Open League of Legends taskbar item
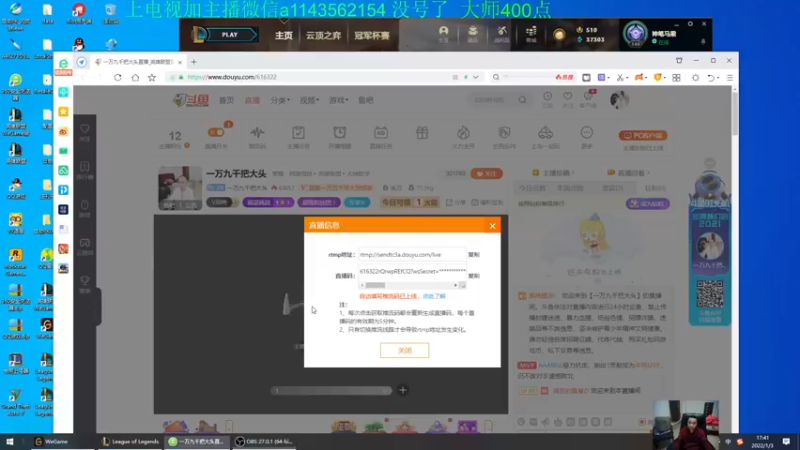Image resolution: width=800 pixels, height=450 pixels. 130,441
